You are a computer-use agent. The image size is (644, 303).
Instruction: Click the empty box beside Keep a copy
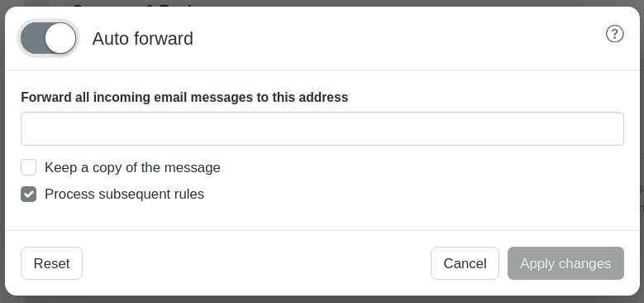(29, 167)
